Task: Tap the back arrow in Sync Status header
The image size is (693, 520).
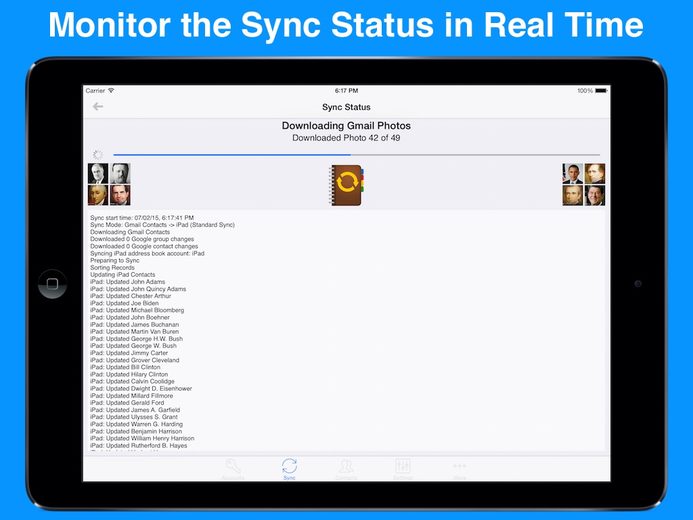Action: [98, 106]
